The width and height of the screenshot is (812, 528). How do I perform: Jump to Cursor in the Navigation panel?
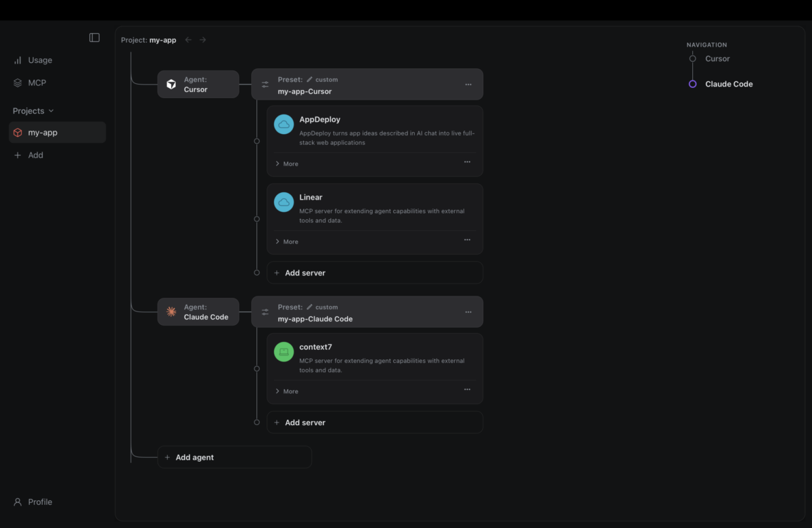tap(717, 59)
